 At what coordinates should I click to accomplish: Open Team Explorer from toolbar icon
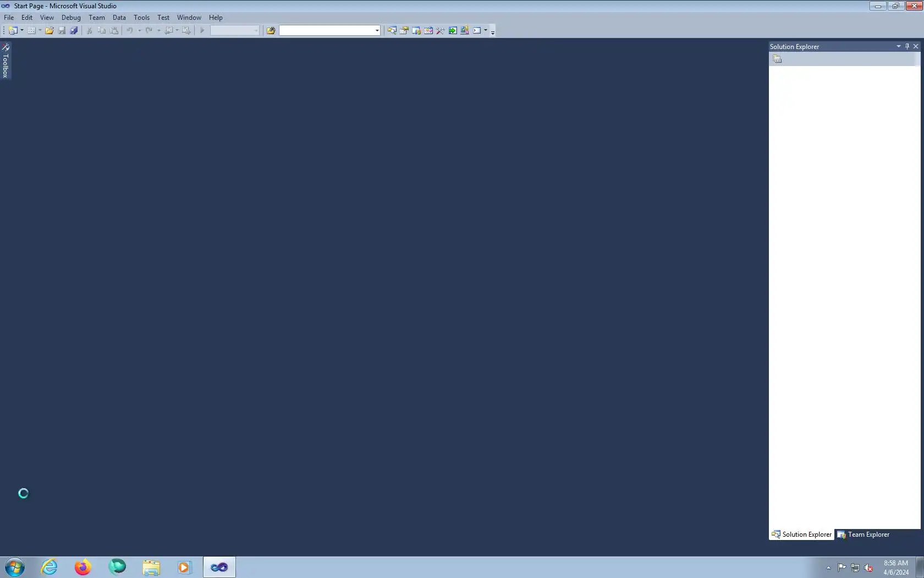(416, 31)
